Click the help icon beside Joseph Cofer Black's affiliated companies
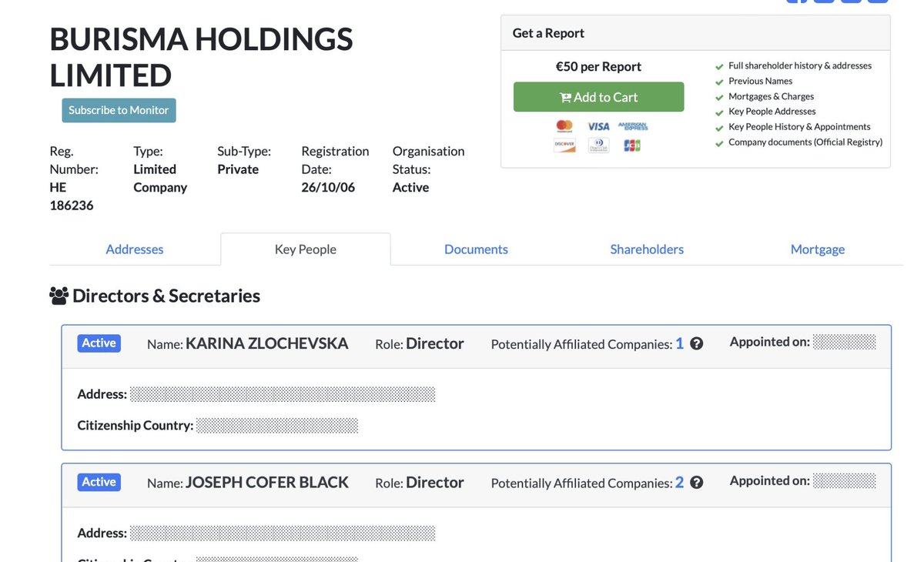This screenshot has height=562, width=924. pos(697,483)
